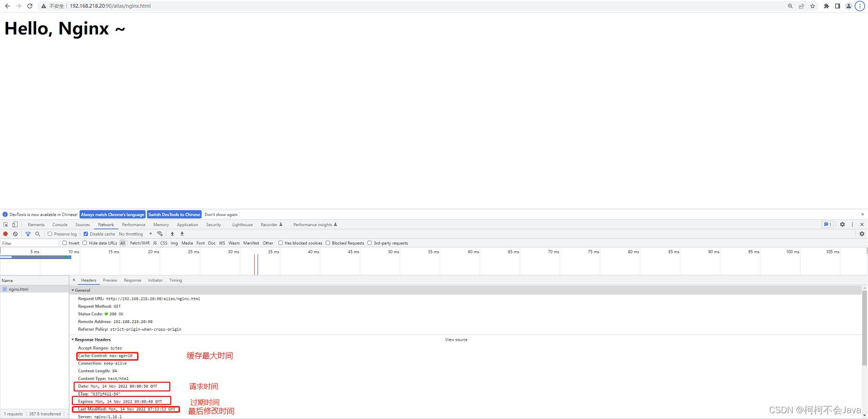868x419 pixels.
Task: Open the Chrome profile avatar
Action: 849,6
